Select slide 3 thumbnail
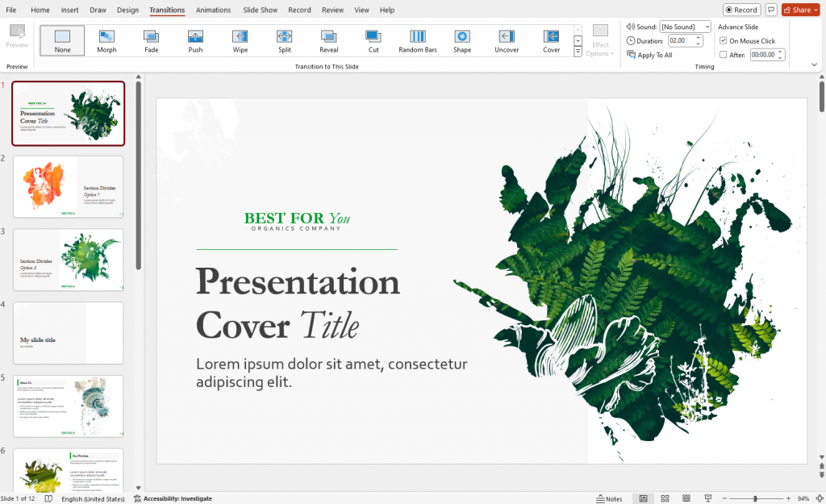Viewport: 826px width, 504px height. pyautogui.click(x=69, y=260)
